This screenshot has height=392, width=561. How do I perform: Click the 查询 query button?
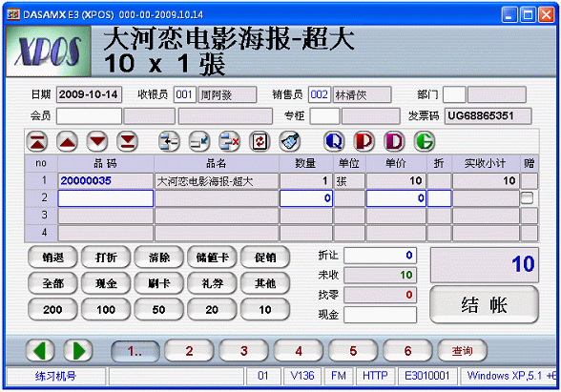462,351
